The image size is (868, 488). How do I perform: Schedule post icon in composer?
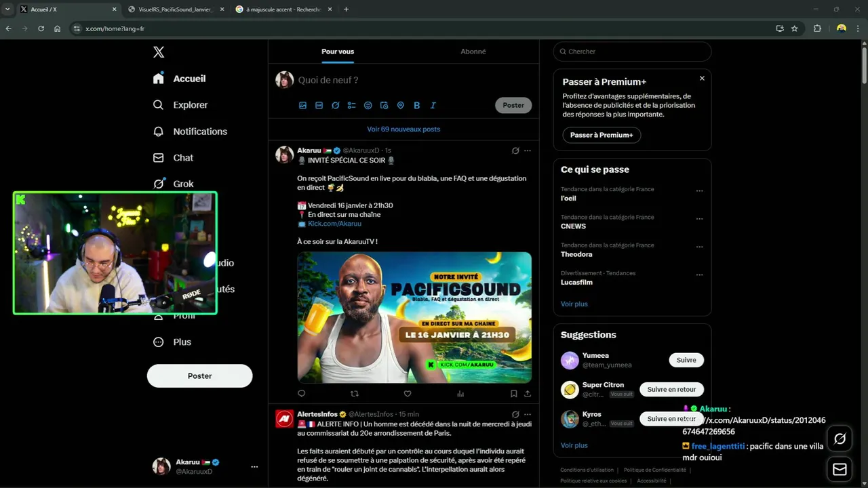[384, 106]
